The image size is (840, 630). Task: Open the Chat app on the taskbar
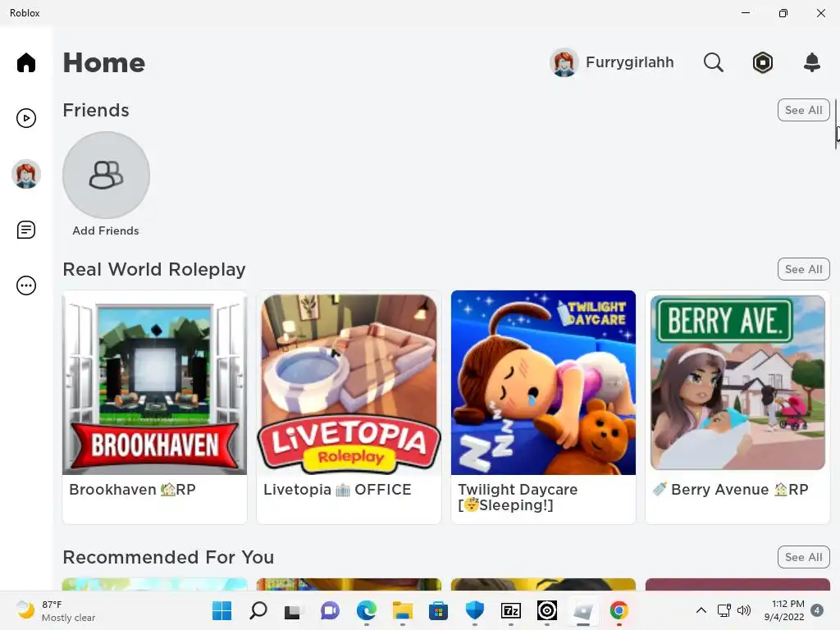[330, 610]
